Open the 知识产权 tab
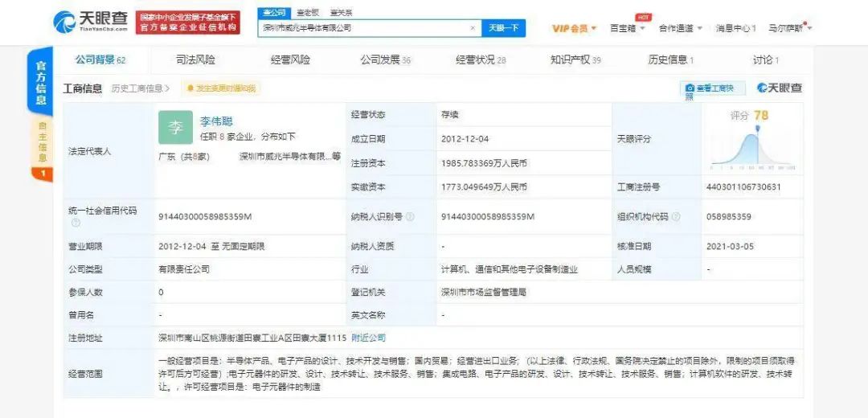 tap(575, 59)
